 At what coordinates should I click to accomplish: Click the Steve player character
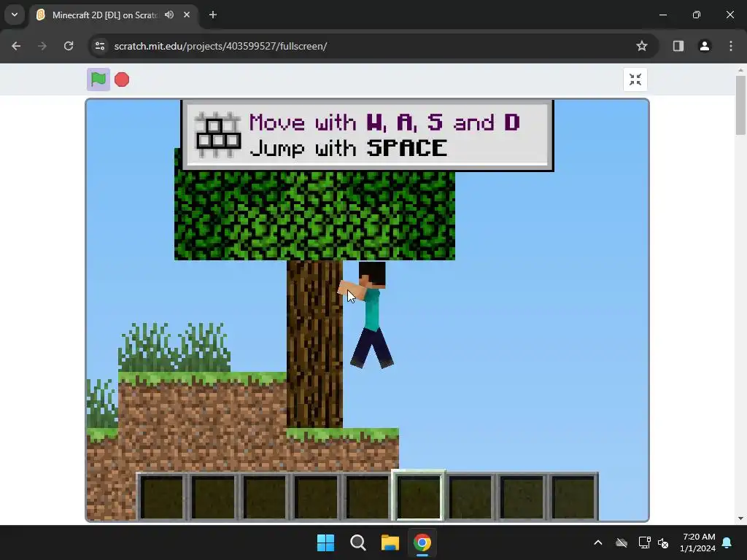[371, 314]
